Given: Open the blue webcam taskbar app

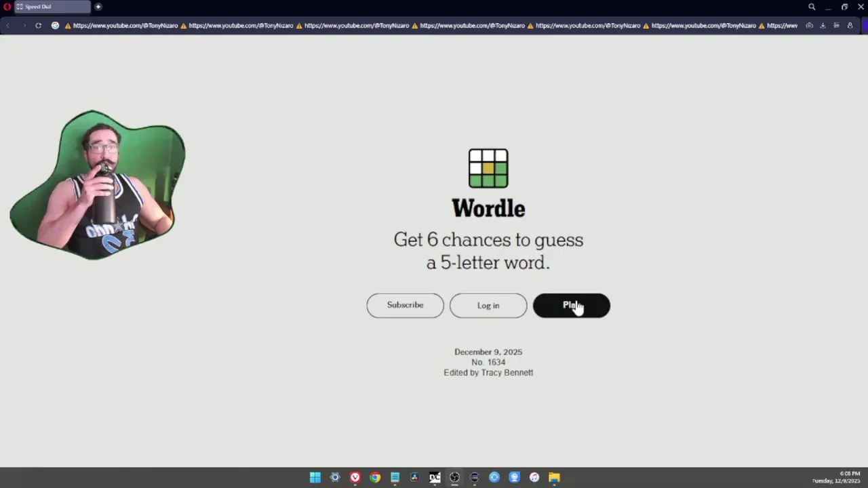Looking at the screenshot, I should pyautogui.click(x=514, y=477).
